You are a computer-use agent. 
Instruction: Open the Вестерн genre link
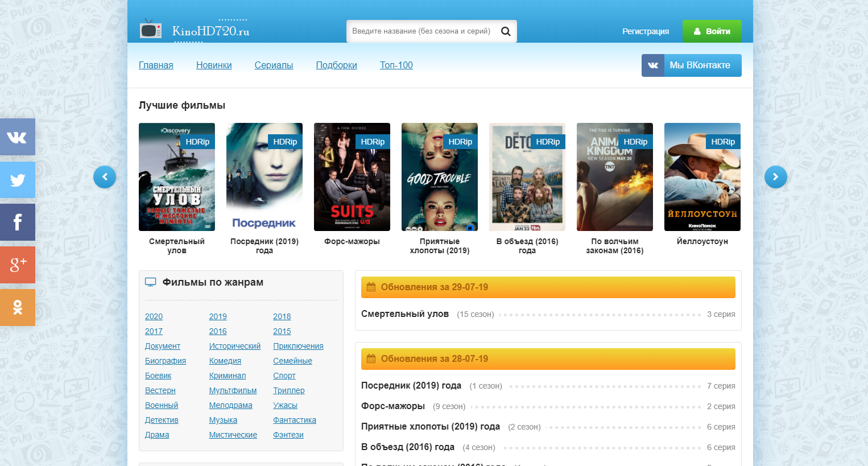point(160,390)
